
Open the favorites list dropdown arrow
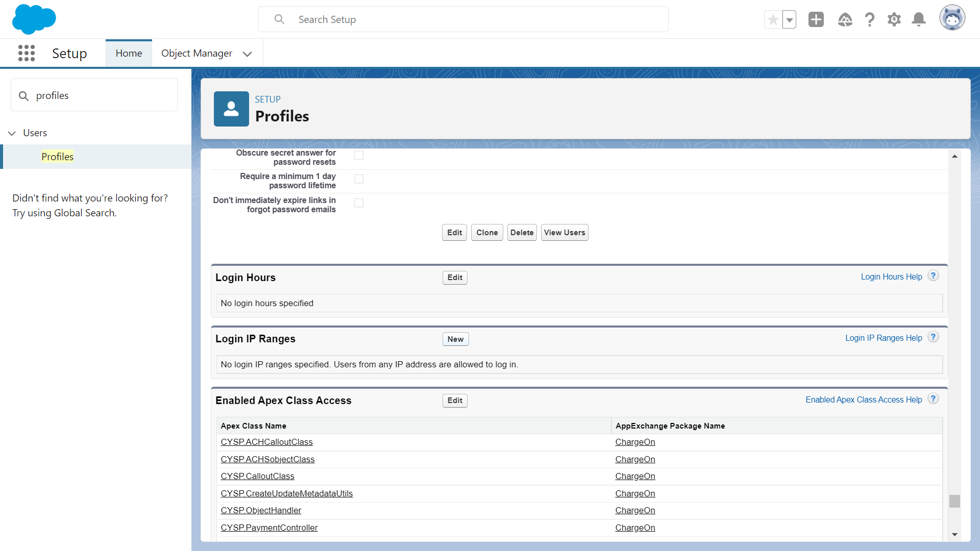coord(790,19)
